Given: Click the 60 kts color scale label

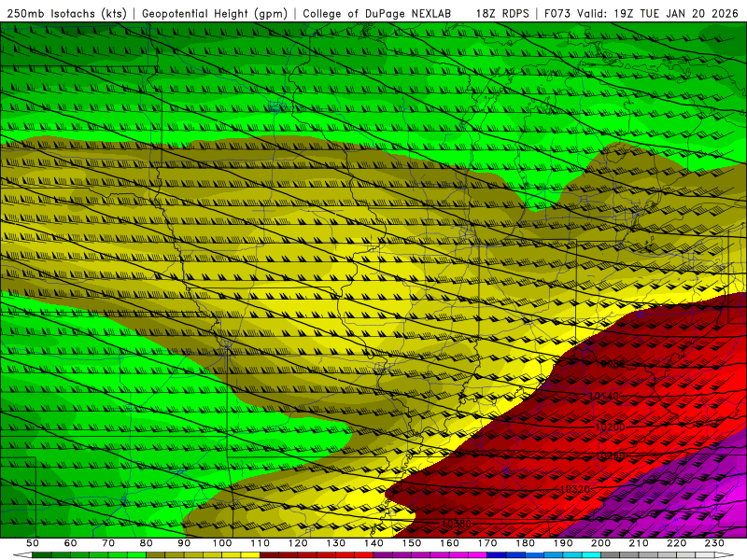Looking at the screenshot, I should click(70, 543).
